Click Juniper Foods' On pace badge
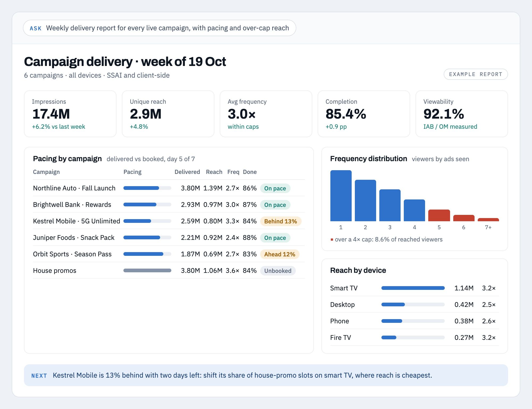Screen dimensions: 532x409 275,238
